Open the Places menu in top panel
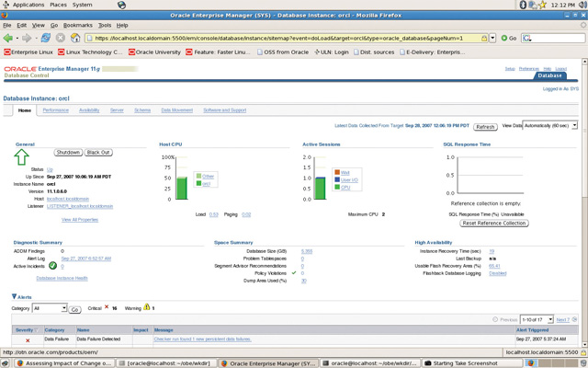The image size is (588, 368). [x=58, y=5]
